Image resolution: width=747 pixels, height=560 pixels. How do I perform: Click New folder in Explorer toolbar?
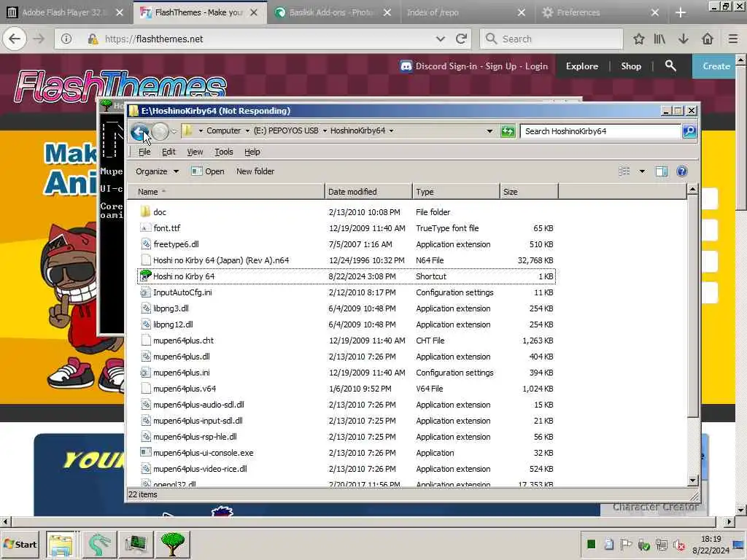[x=255, y=171]
